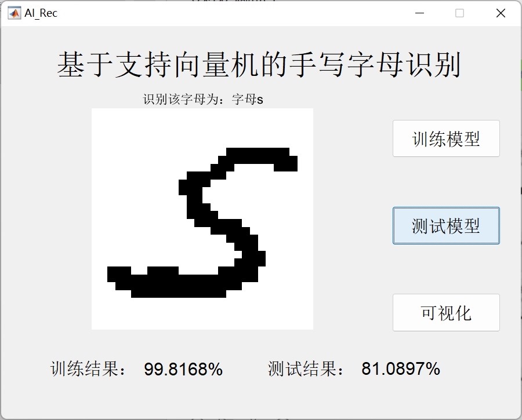Click the 训练结果 label
The width and height of the screenshot is (522, 420).
coord(89,369)
